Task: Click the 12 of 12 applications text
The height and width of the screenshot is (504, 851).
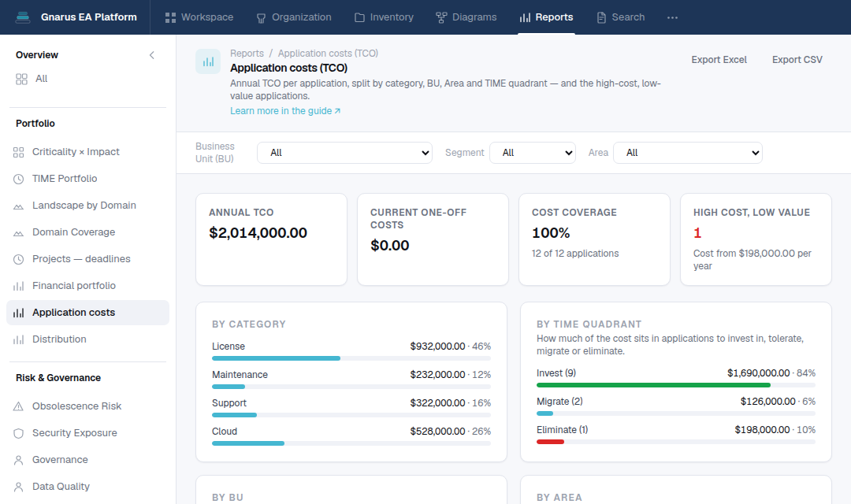Action: click(x=575, y=254)
